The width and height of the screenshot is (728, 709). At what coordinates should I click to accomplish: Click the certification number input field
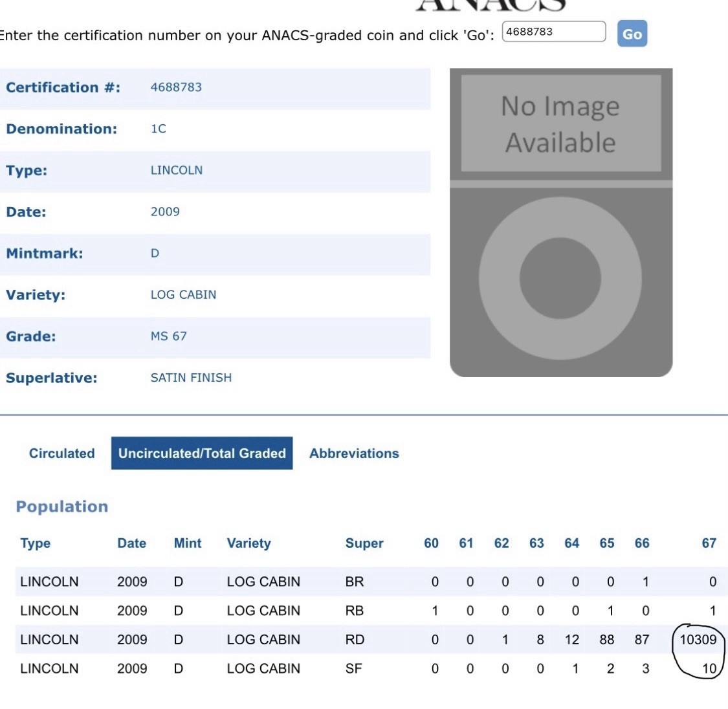coord(553,32)
